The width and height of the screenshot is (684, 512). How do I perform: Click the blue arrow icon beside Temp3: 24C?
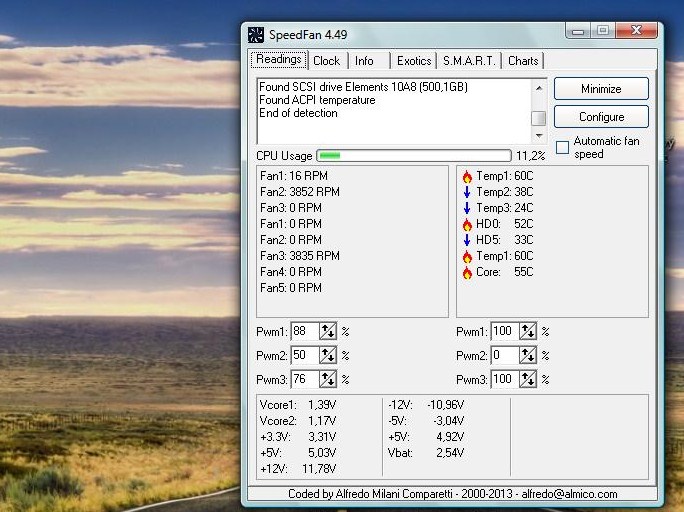[x=467, y=208]
